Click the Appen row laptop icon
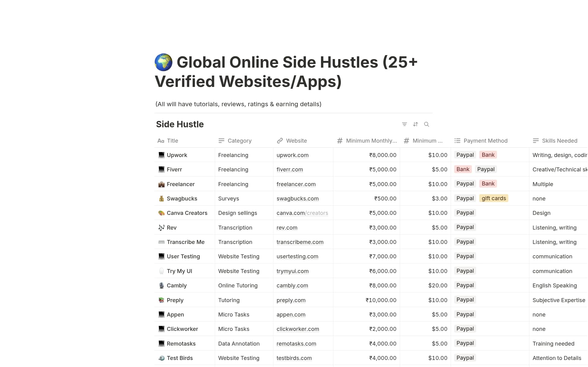Viewport: 588px width, 367px height. coord(161,314)
